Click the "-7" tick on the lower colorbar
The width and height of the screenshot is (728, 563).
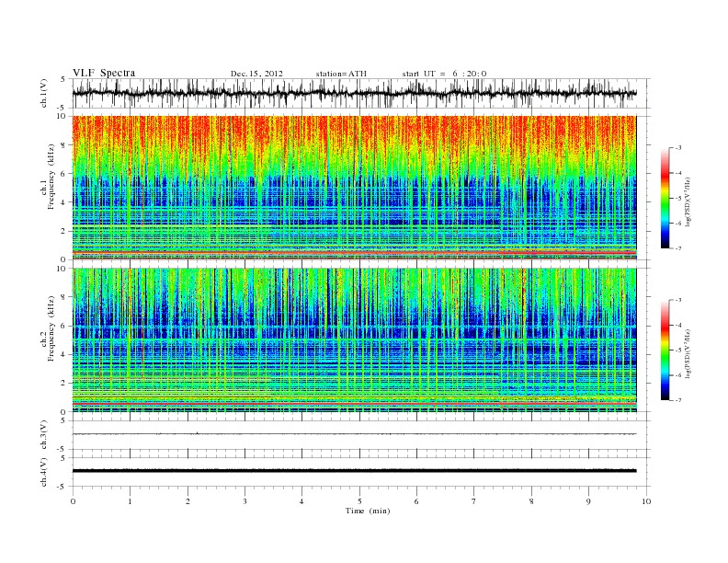click(x=677, y=400)
